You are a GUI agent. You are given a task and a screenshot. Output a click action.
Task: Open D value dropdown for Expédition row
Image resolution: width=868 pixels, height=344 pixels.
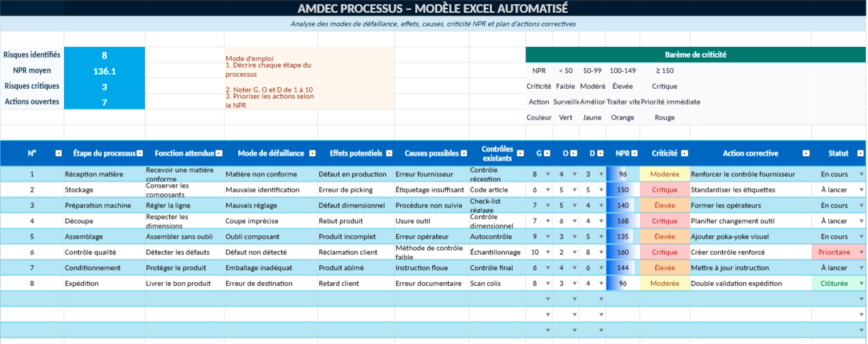[x=601, y=284]
